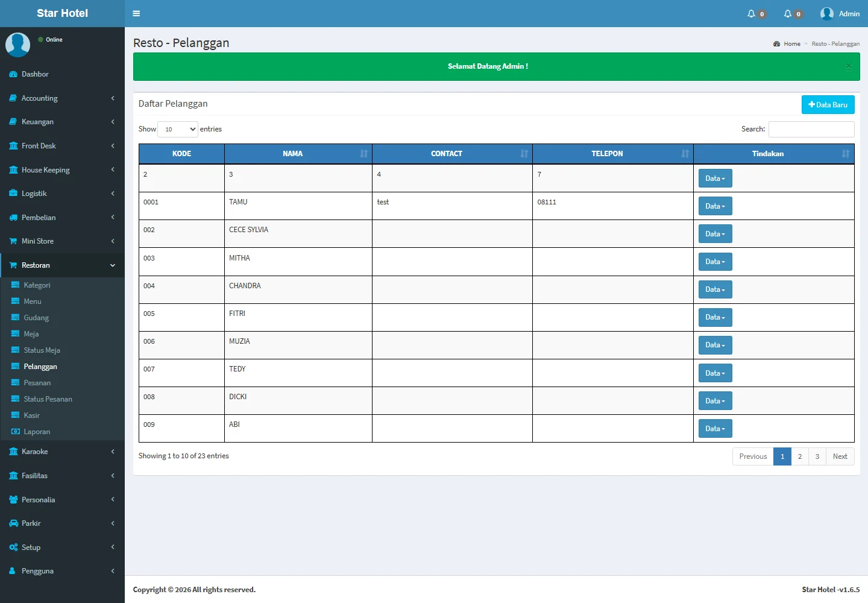Close the green welcome banner
The image size is (868, 603).
pos(848,66)
